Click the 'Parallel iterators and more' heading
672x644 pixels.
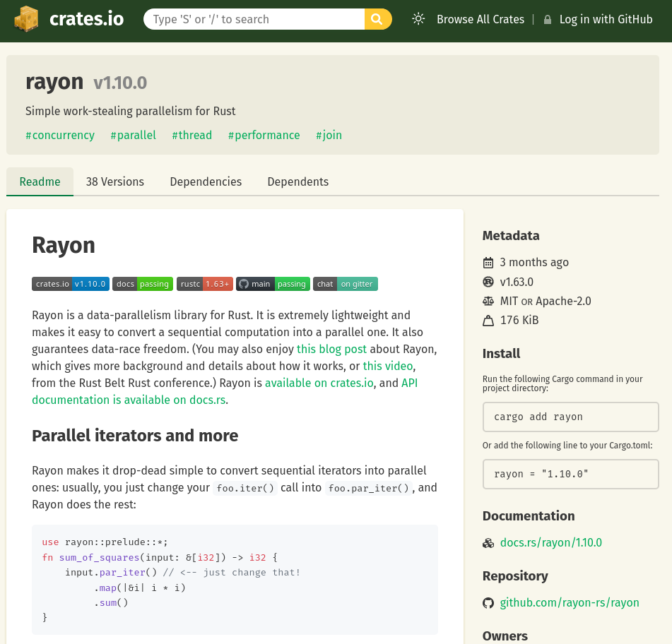(135, 436)
